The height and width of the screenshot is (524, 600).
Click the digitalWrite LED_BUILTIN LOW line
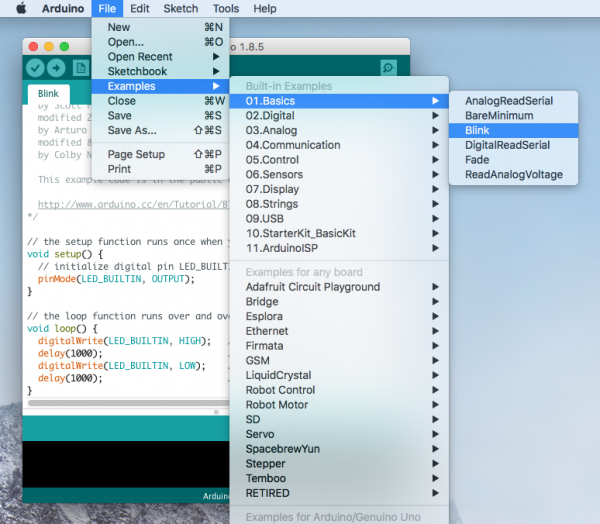point(122,366)
